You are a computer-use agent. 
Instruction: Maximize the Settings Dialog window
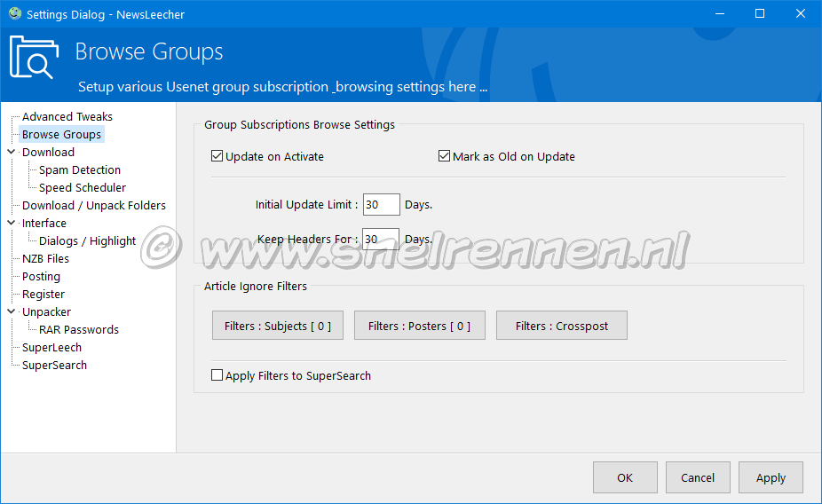point(760,13)
